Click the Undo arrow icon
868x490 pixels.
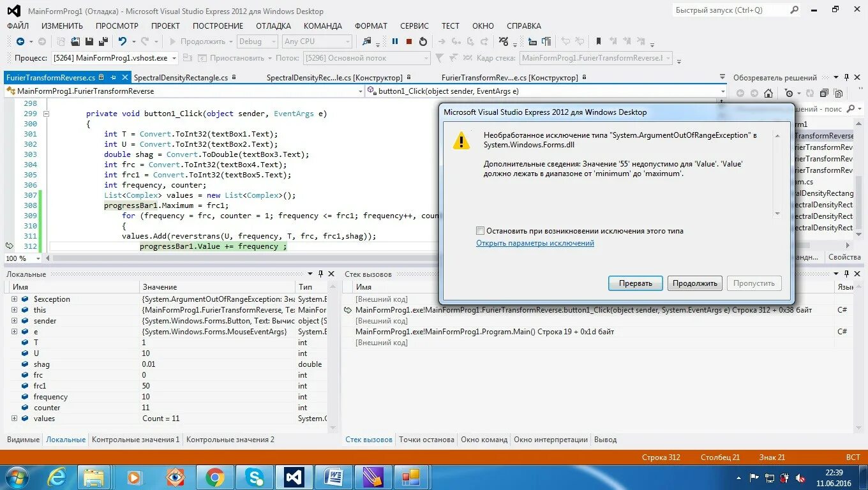(x=122, y=41)
